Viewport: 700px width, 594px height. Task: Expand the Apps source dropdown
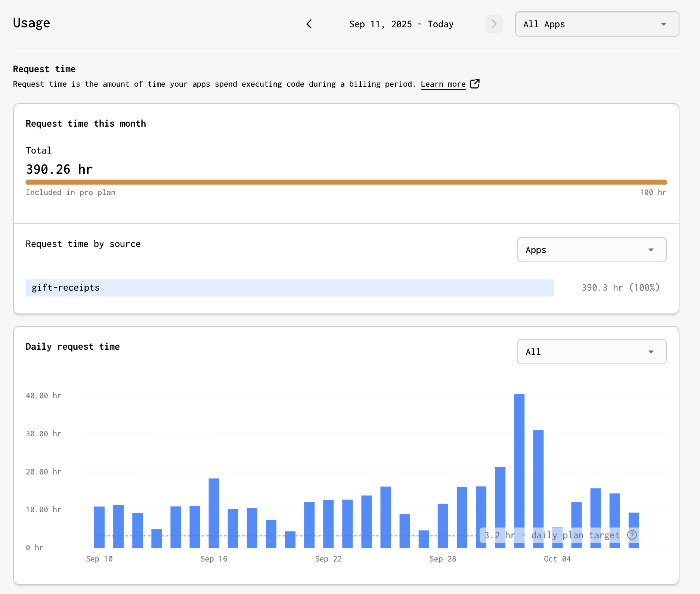pos(592,250)
